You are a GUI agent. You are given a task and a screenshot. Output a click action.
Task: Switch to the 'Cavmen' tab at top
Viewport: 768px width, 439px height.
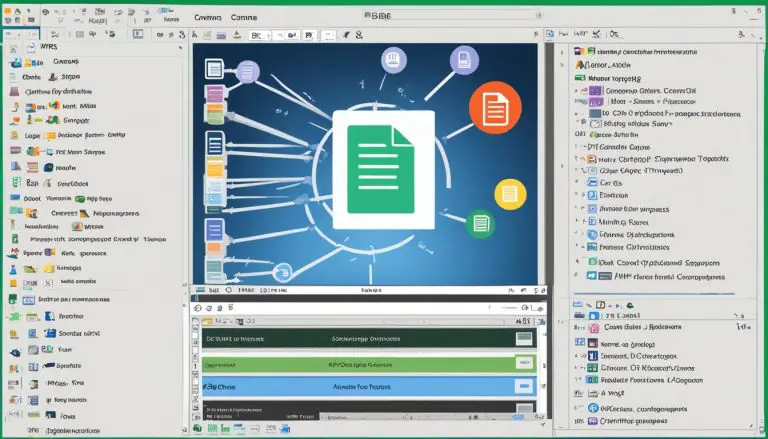(x=209, y=16)
